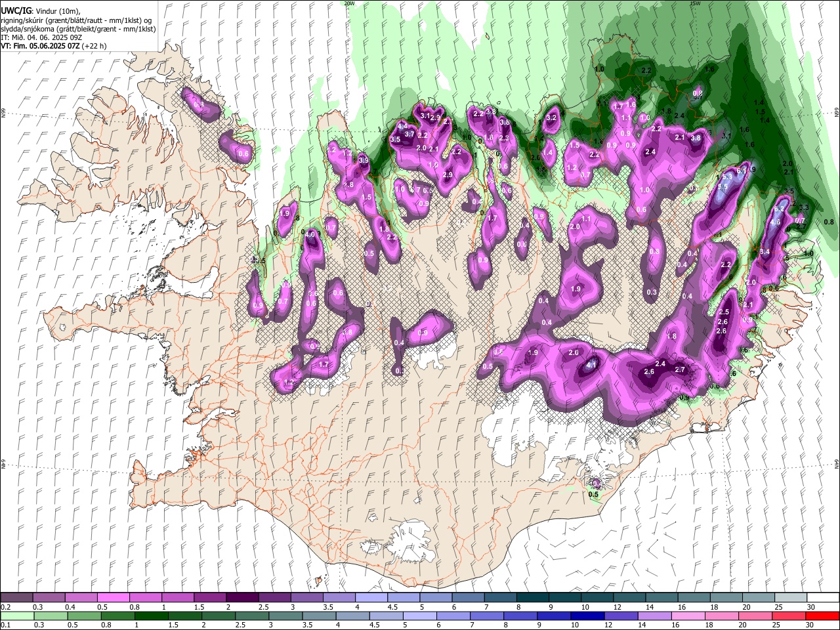Image resolution: width=840 pixels, height=630 pixels.
Task: Pick upper legend swatch between 4.5 and 5
Action: tap(403, 598)
